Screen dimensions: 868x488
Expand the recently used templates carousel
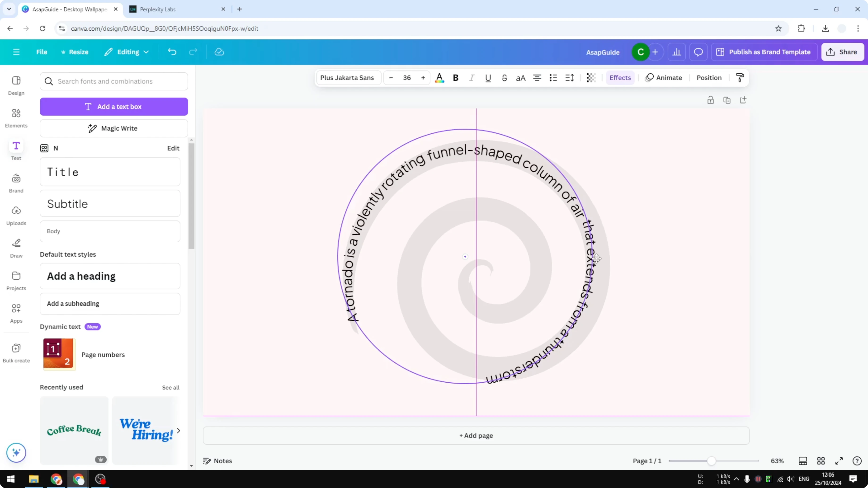(179, 431)
